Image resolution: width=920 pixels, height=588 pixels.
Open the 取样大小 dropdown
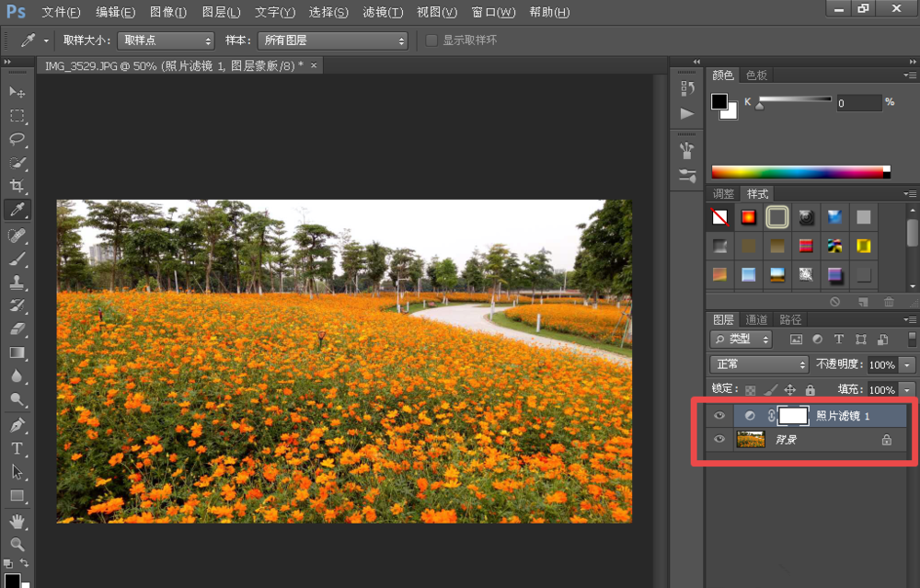pyautogui.click(x=168, y=40)
